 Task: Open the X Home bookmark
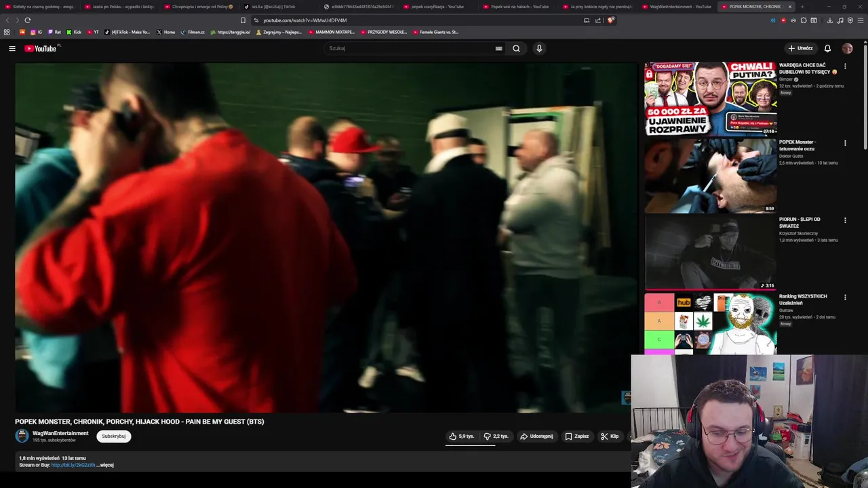click(x=165, y=32)
